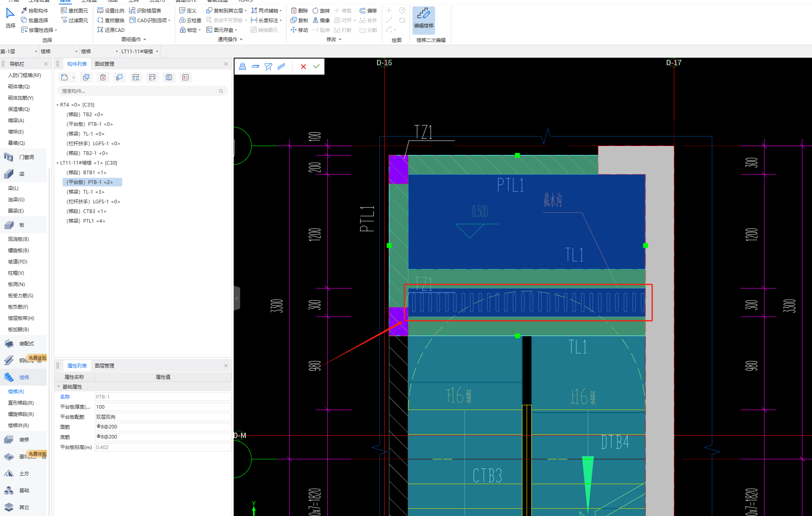Image resolution: width=812 pixels, height=516 pixels.
Task: Select (梯梁) PTL1 <4> in tree
Action: click(86, 221)
